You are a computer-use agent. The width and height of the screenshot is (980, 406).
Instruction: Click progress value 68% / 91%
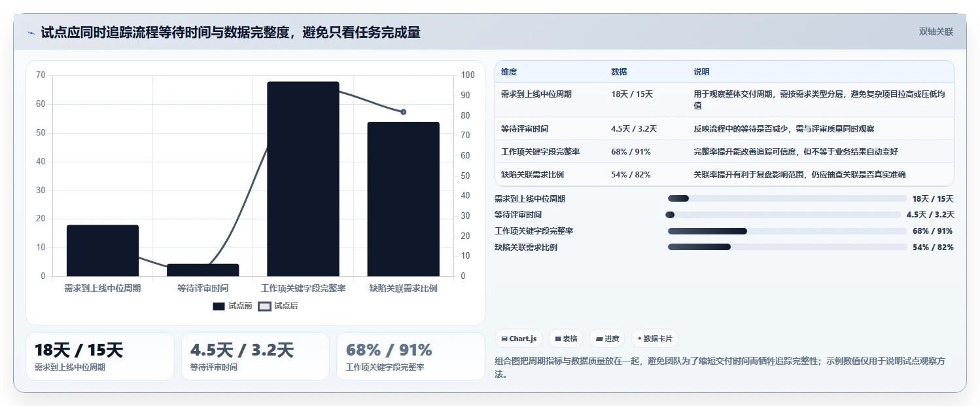tap(933, 231)
